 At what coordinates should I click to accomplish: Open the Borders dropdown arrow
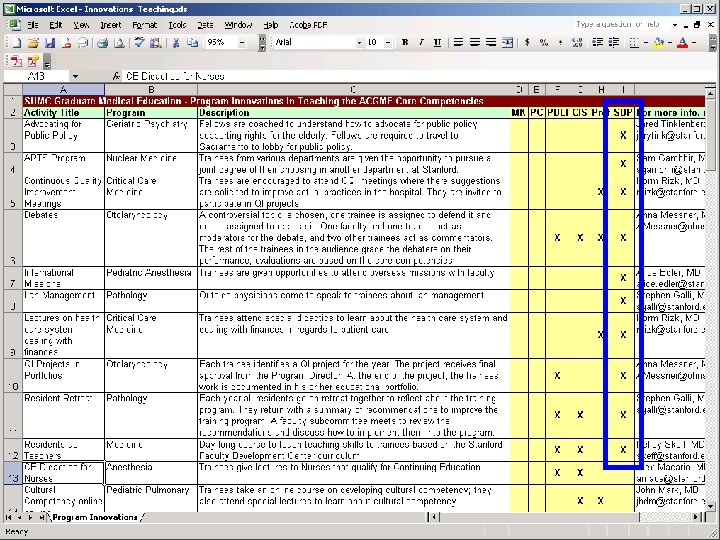pyautogui.click(x=646, y=43)
